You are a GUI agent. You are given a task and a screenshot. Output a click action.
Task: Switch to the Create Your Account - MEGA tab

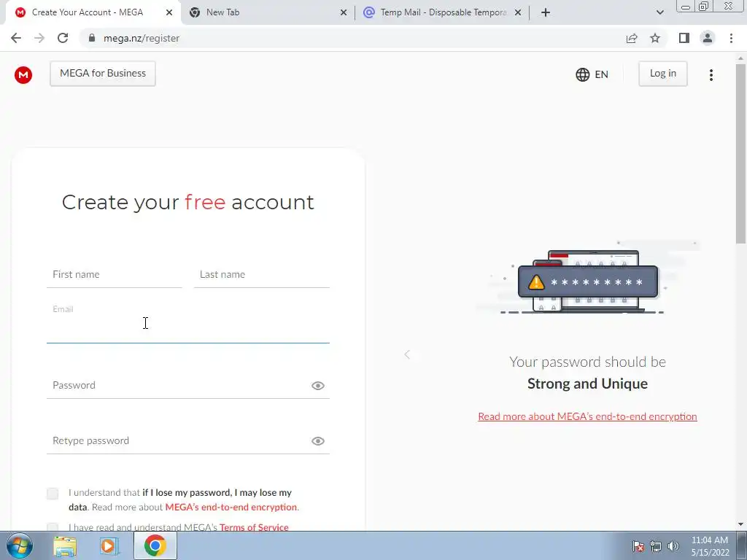click(x=93, y=12)
